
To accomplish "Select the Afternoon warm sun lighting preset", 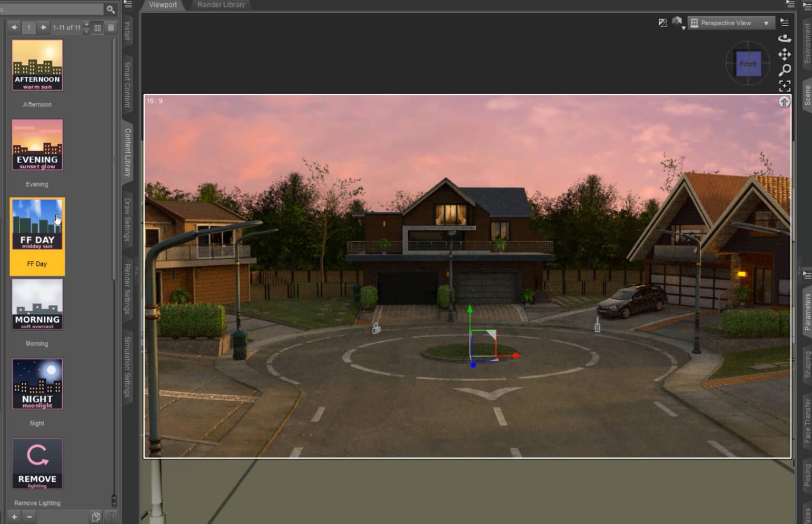I will (x=37, y=66).
